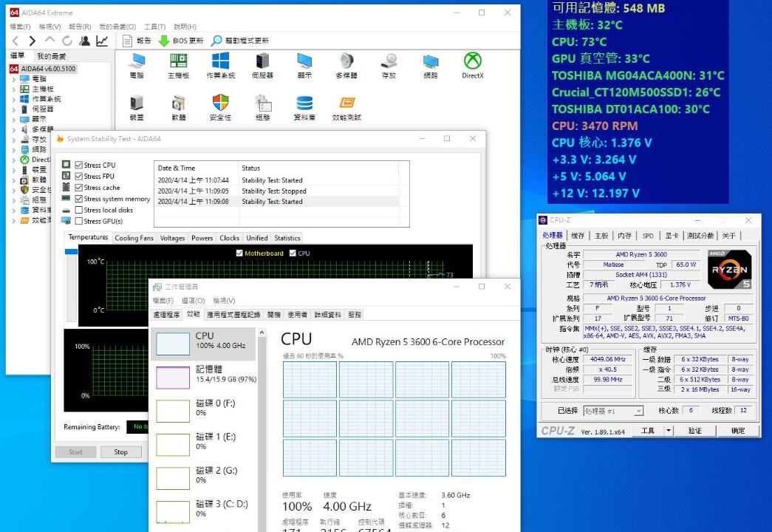Open the Report toolbar button
The width and height of the screenshot is (772, 532).
click(x=137, y=41)
